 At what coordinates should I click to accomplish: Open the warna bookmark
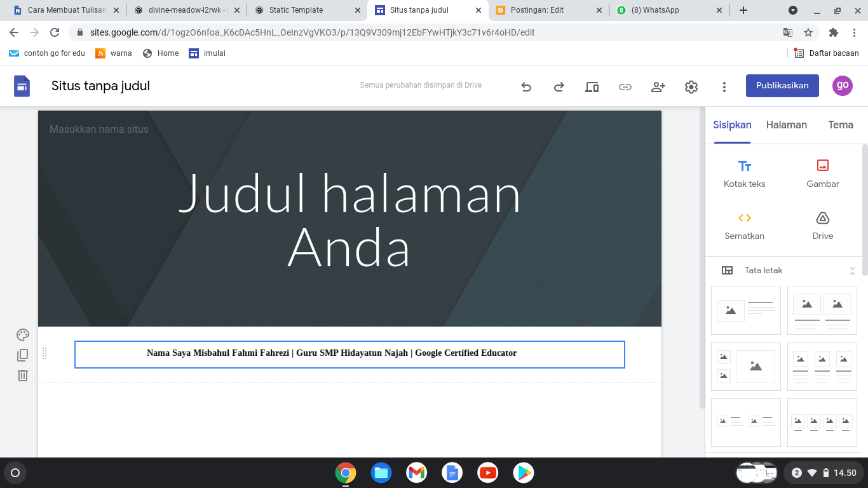coord(114,53)
